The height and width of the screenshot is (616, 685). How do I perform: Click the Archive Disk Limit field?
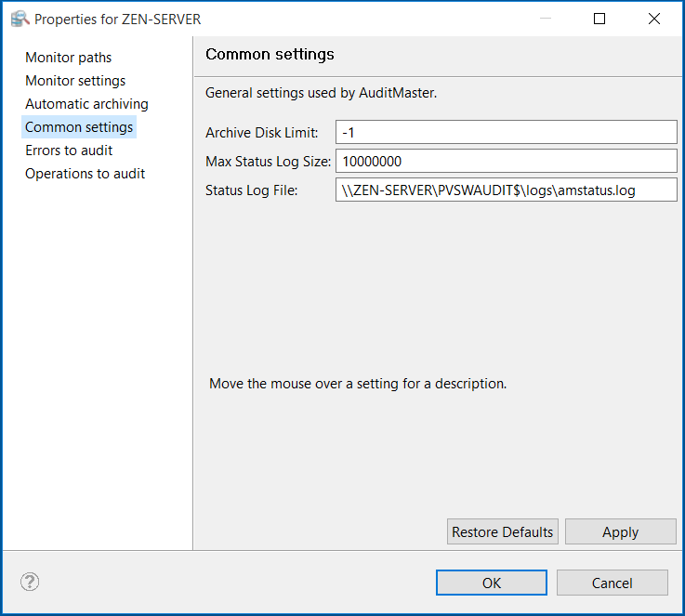[x=506, y=133]
